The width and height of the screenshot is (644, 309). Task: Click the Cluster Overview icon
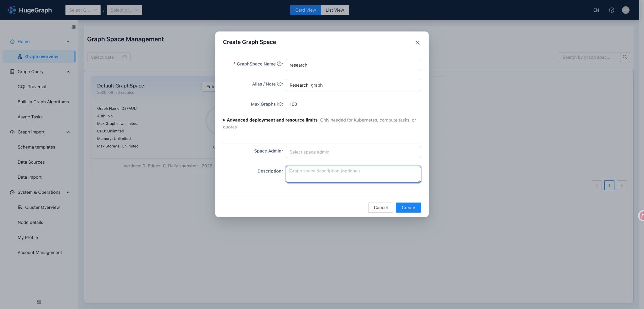point(20,207)
